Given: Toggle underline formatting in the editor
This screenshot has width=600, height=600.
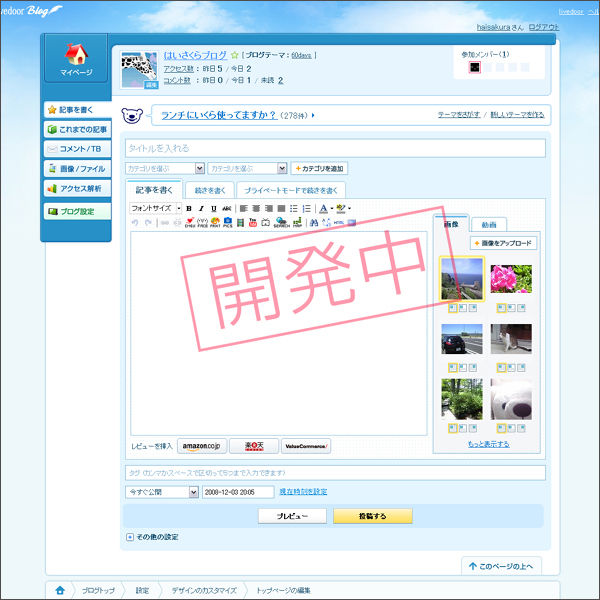Looking at the screenshot, I should (x=214, y=209).
